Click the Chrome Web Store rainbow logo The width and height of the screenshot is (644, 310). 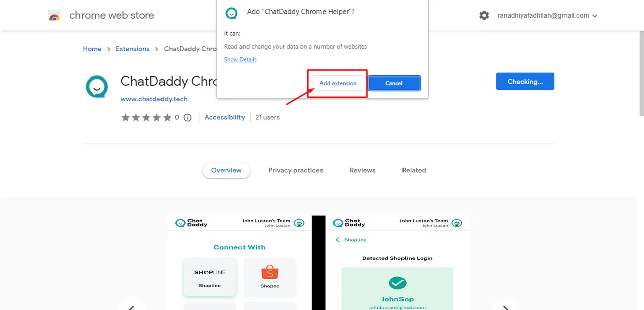(55, 16)
